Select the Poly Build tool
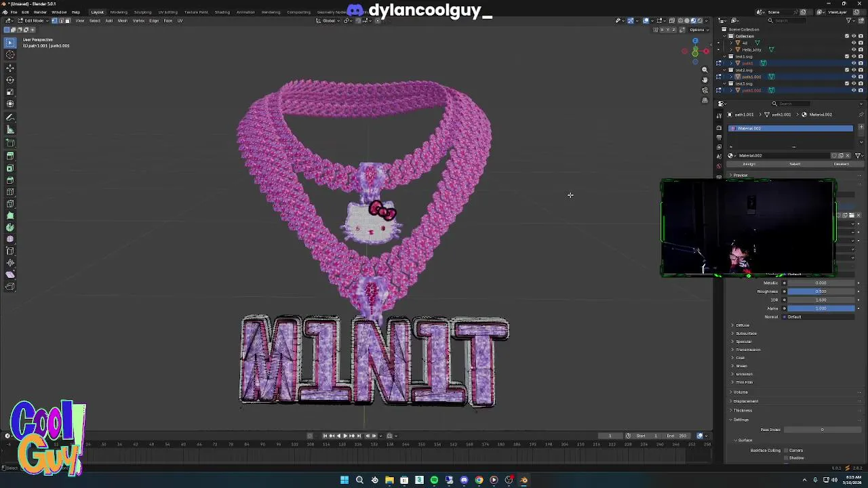Screen dimensions: 868x488 [10, 216]
